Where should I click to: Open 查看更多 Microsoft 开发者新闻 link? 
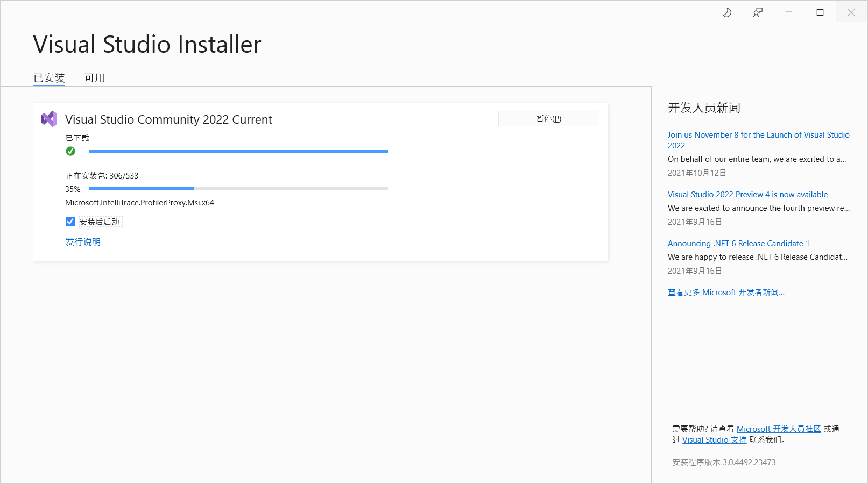point(726,293)
